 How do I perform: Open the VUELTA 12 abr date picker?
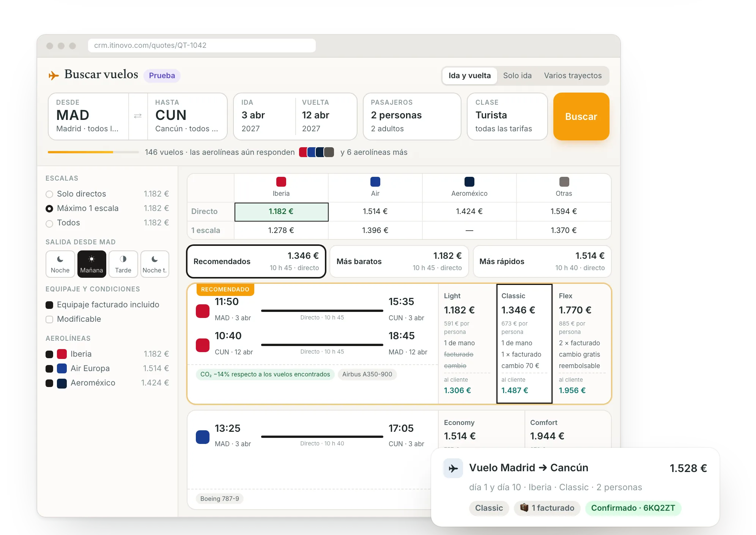(x=326, y=116)
